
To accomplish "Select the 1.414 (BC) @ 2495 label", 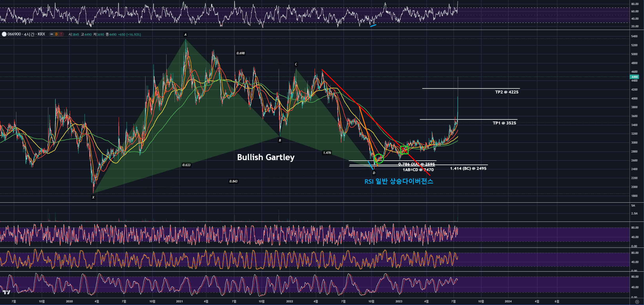I will click(468, 169).
